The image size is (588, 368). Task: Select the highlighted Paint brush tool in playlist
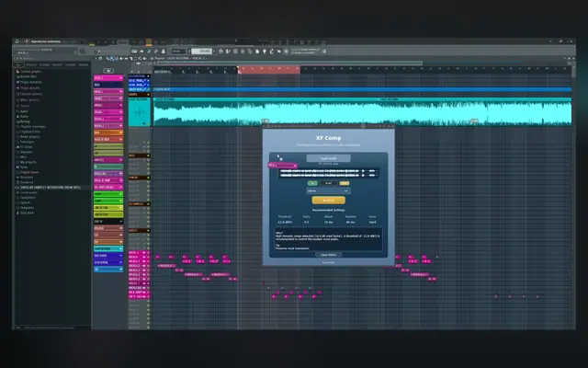[112, 59]
